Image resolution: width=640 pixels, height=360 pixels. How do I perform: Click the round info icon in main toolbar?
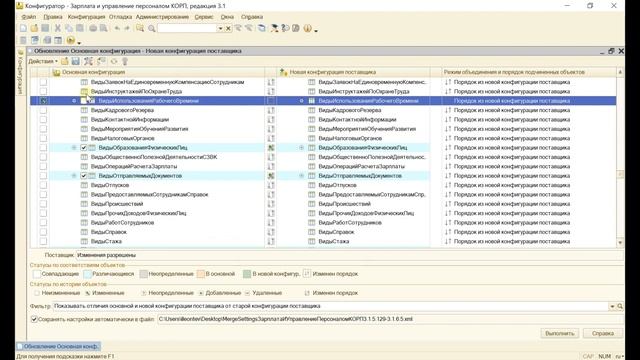click(307, 28)
